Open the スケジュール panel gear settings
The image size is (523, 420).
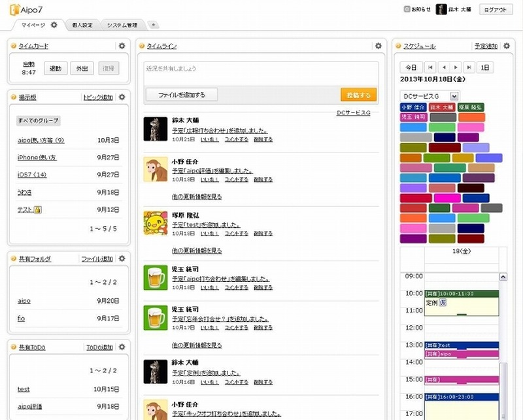click(x=507, y=46)
